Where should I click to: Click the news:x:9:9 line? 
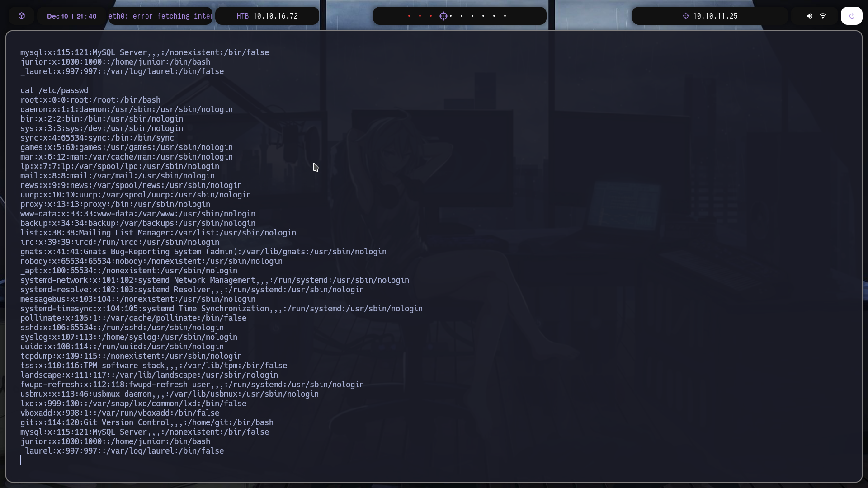click(x=131, y=185)
